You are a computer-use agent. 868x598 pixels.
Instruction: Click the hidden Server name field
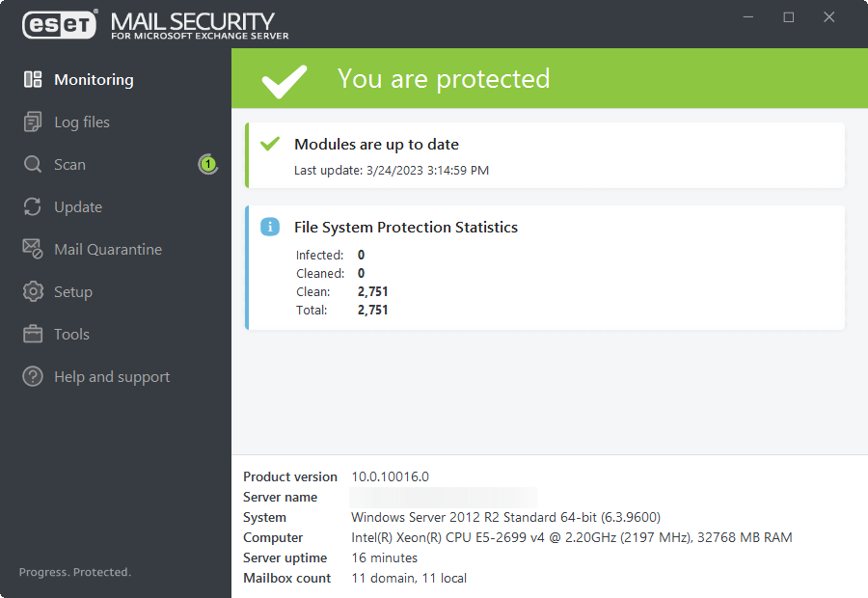[x=443, y=497]
